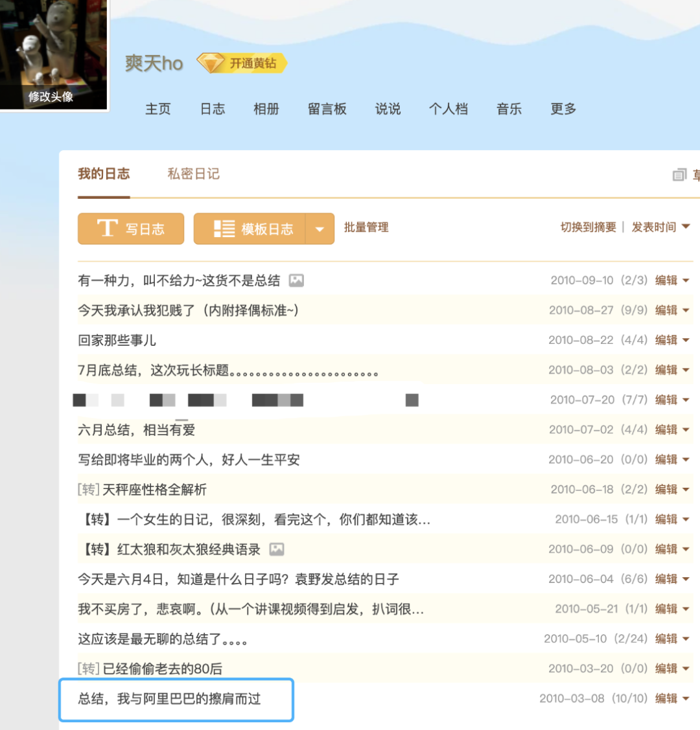
Task: Expand edit options arrow for 2010-05-21 post
Action: click(x=686, y=608)
